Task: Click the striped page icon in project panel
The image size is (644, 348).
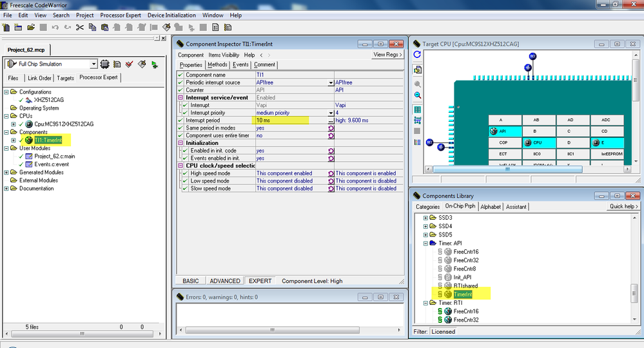Action: coord(117,64)
